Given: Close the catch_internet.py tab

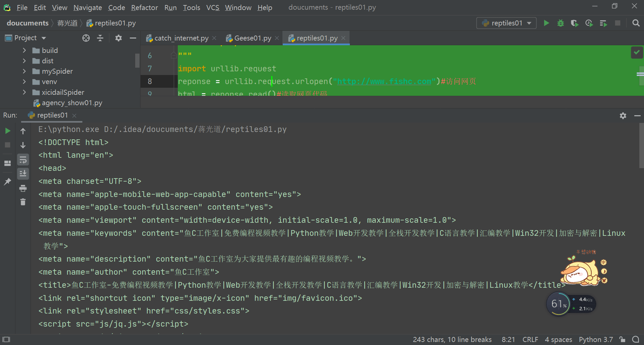Looking at the screenshot, I should point(214,38).
